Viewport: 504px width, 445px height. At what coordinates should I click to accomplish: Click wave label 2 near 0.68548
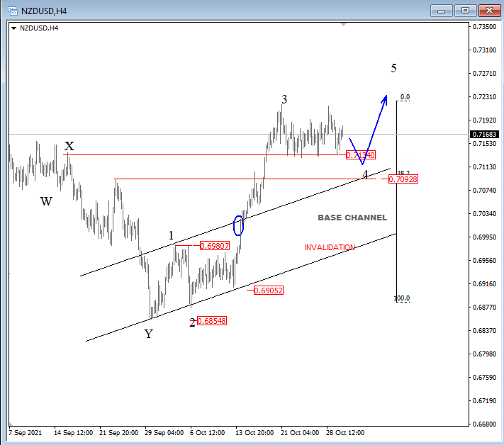pyautogui.click(x=192, y=323)
